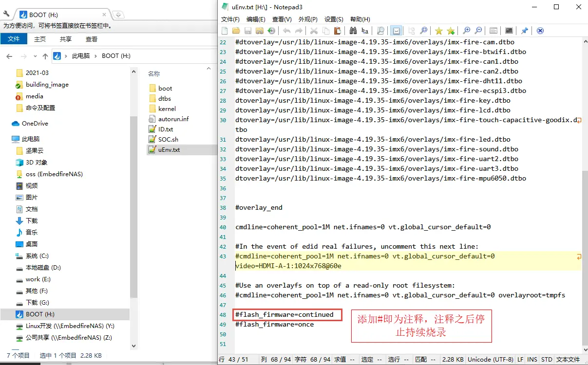Close the BOOT (H:) explorer tab
Image resolution: width=588 pixels, height=365 pixels.
[104, 15]
